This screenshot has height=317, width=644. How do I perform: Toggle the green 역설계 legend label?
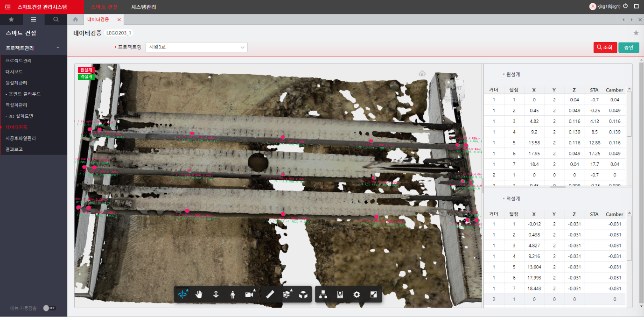tap(86, 77)
